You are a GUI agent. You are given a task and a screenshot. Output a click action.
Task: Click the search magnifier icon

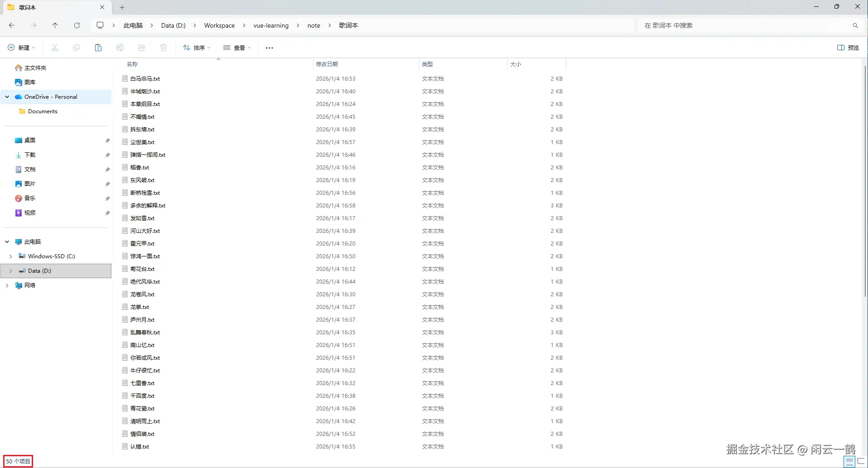coord(855,25)
